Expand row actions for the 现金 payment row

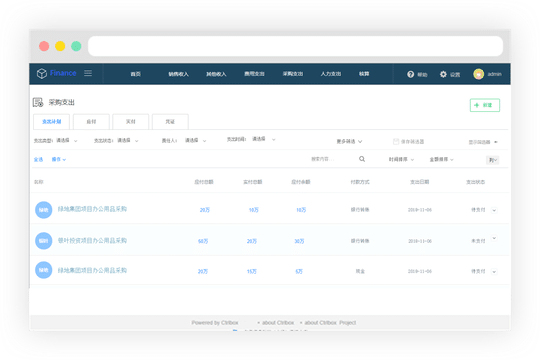click(494, 272)
